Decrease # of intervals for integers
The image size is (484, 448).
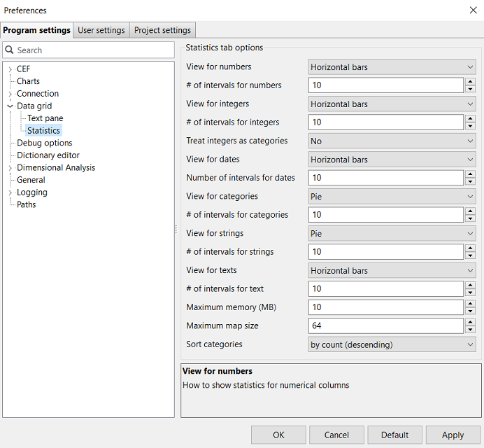(470, 126)
